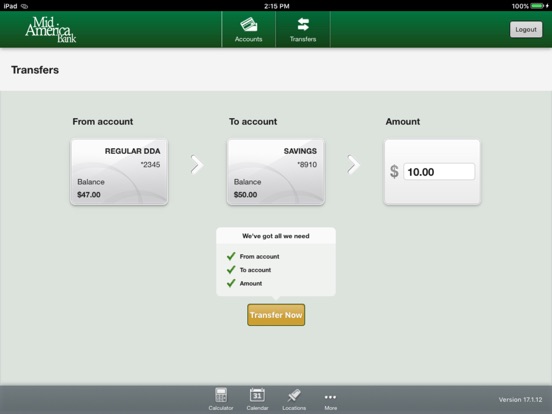Open the Calculator tool

pyautogui.click(x=221, y=399)
